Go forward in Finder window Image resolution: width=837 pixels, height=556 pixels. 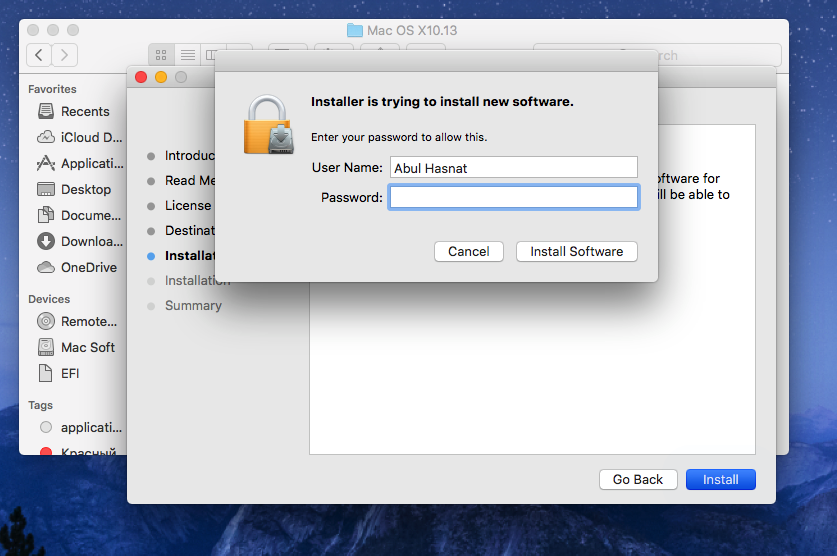pos(65,55)
